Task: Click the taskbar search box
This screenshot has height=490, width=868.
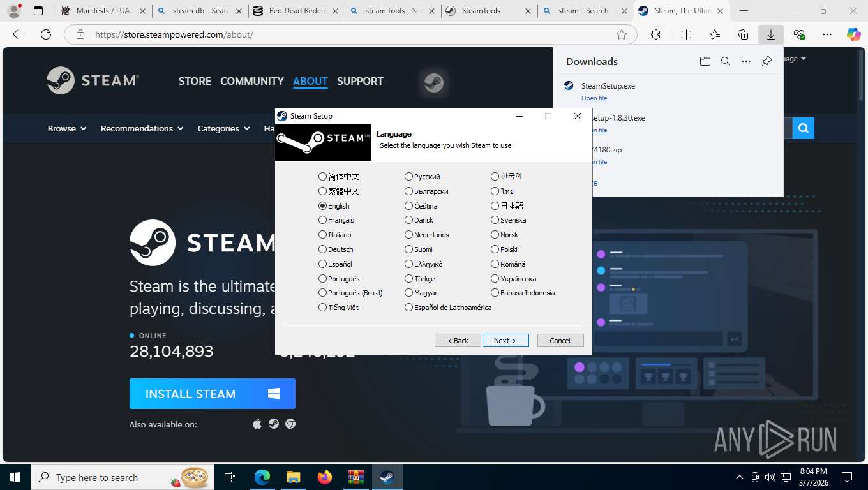Action: [x=121, y=477]
